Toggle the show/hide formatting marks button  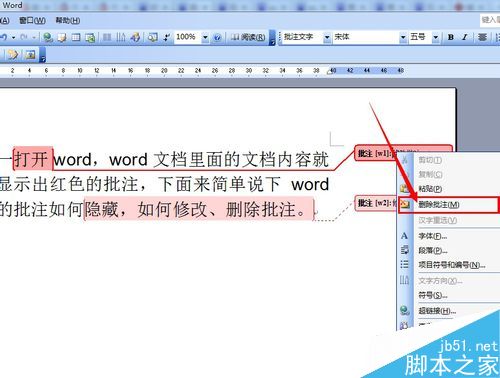(x=166, y=37)
